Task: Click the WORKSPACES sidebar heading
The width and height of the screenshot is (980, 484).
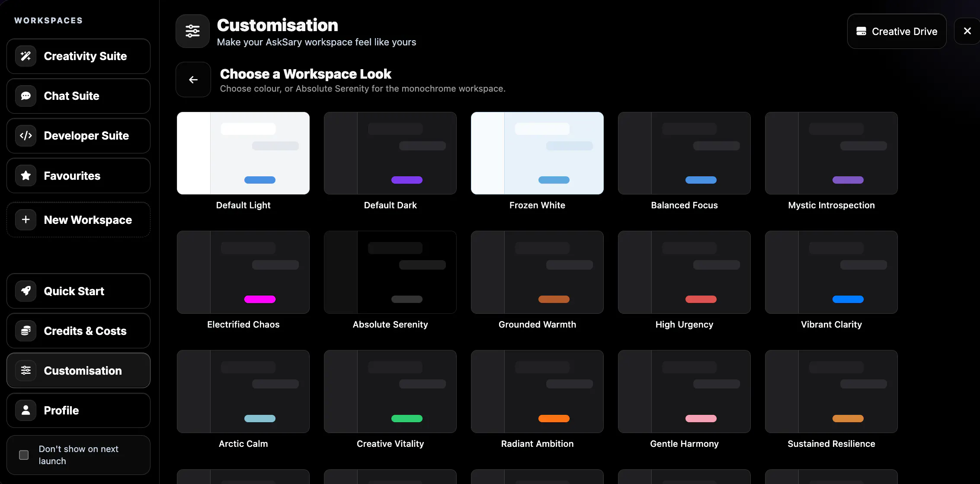Action: 48,20
